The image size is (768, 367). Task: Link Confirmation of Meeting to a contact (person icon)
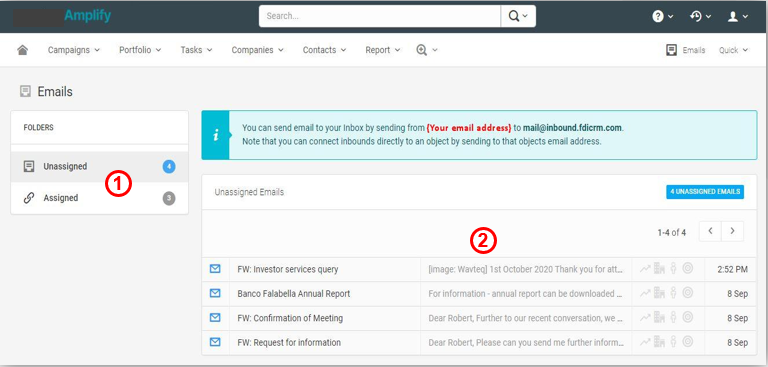pos(673,318)
